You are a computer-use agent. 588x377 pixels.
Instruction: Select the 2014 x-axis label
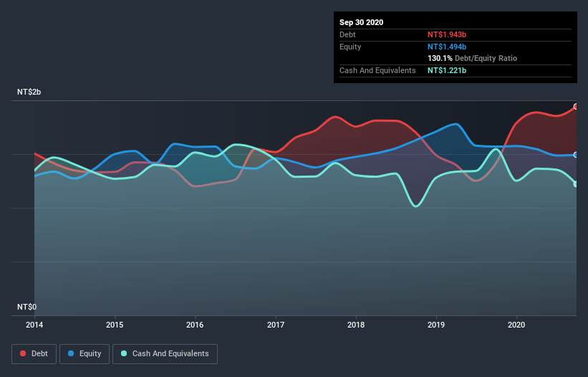point(34,325)
